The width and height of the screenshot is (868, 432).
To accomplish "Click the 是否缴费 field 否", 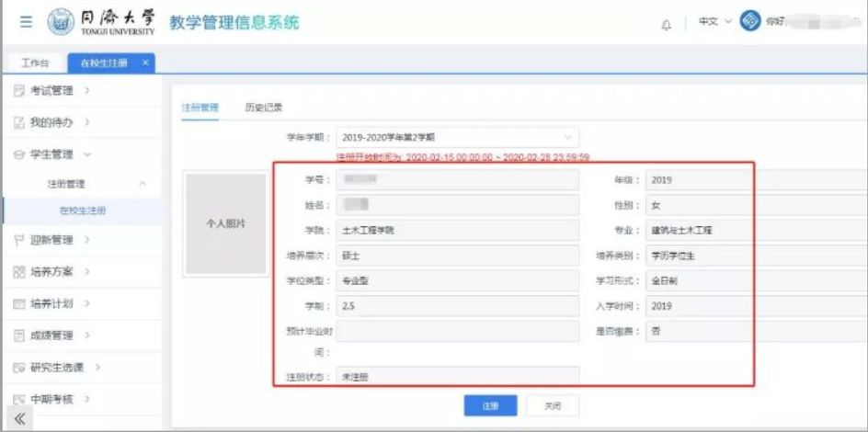I will tap(756, 332).
